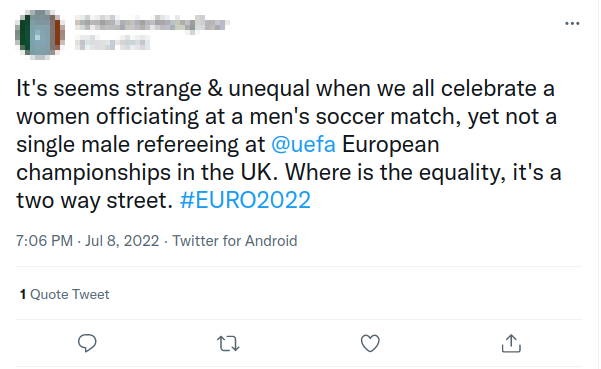
Task: Click the phrase "two way street." in tweet
Action: [95, 201]
